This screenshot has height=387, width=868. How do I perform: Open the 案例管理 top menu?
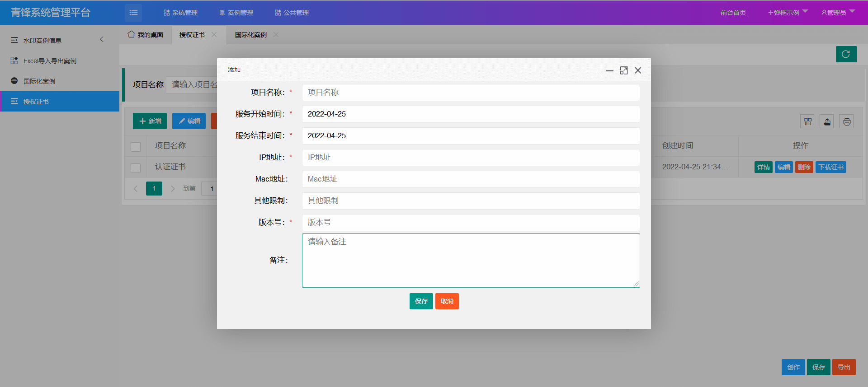pos(236,13)
